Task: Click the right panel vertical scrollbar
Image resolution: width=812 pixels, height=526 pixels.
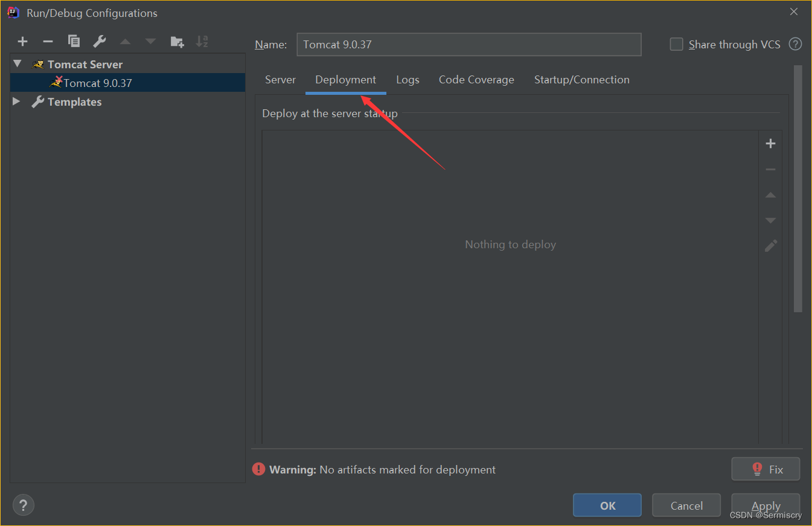Action: coord(798,188)
